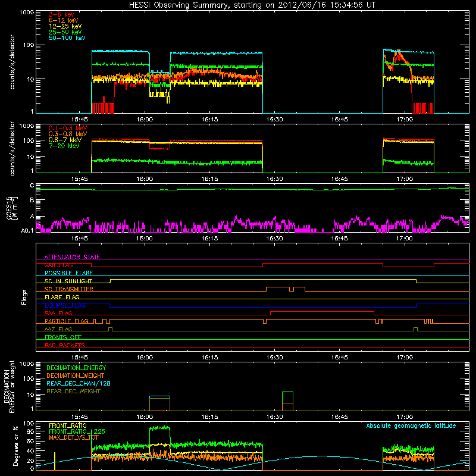
Task: Select the "DECIMATION ENERGY or weight" axis title
Action: [x=9, y=386]
